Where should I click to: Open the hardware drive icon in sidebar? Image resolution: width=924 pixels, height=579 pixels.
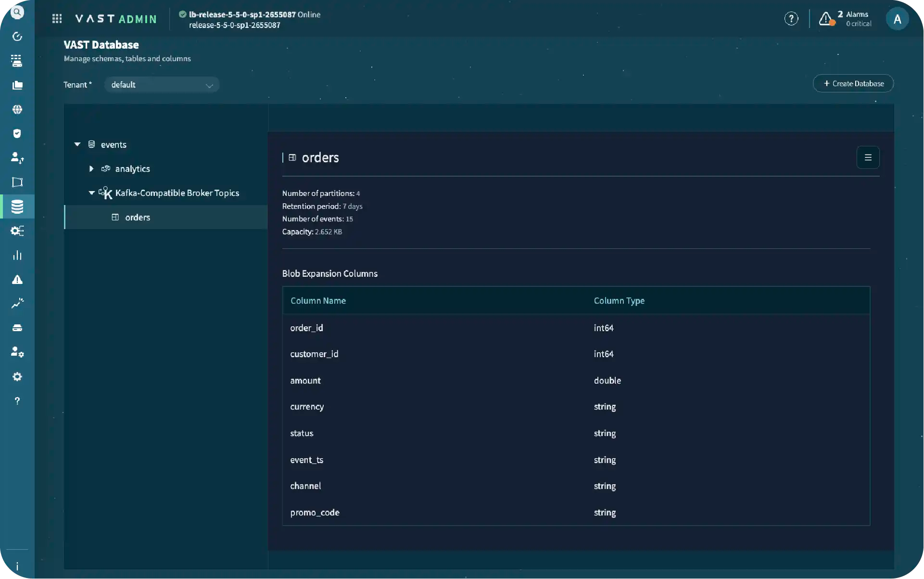pyautogui.click(x=17, y=328)
